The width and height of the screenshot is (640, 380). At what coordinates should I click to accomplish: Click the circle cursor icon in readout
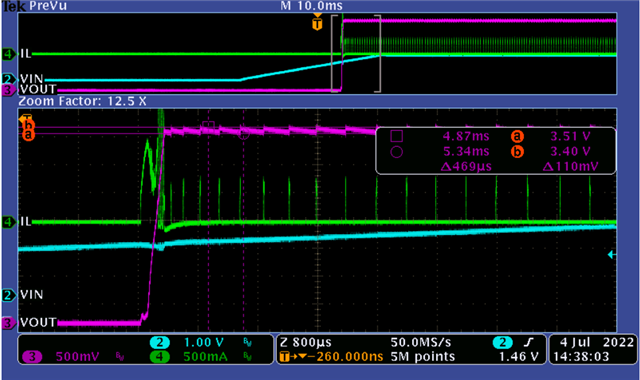tap(396, 152)
